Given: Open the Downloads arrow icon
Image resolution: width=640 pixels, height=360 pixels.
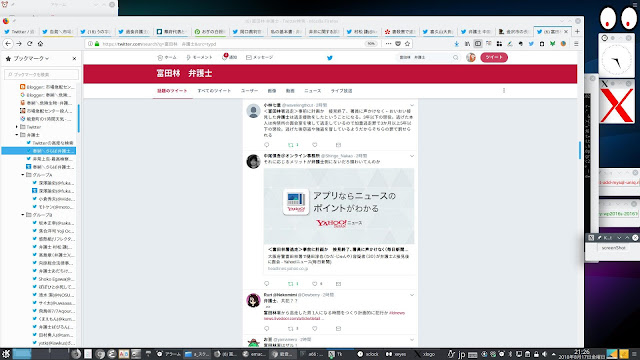Looking at the screenshot, I should [x=456, y=44].
